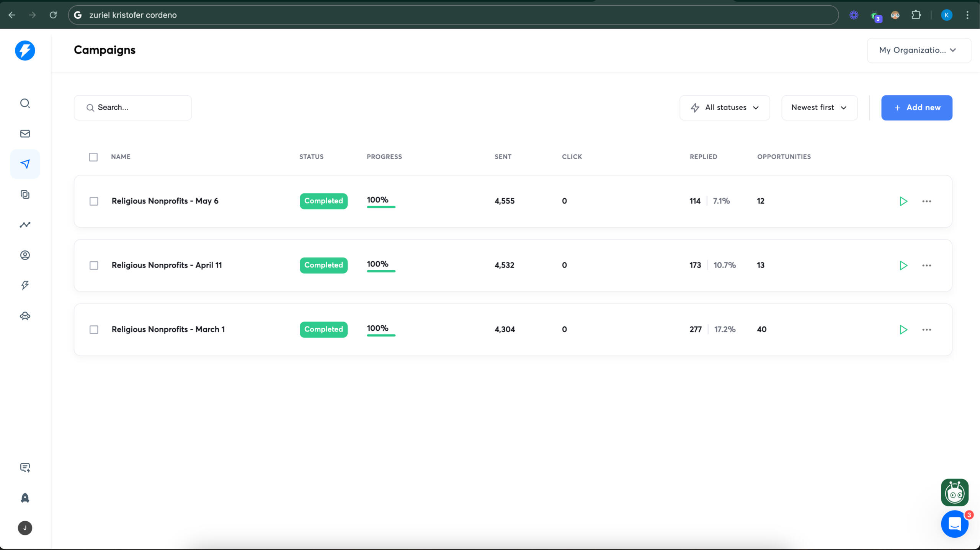Viewport: 980px width, 550px height.
Task: Click the lightning bolt sidebar icon
Action: pos(25,285)
